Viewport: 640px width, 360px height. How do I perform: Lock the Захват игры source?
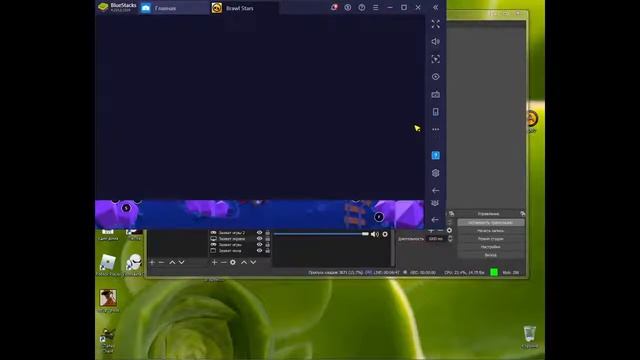tap(268, 245)
